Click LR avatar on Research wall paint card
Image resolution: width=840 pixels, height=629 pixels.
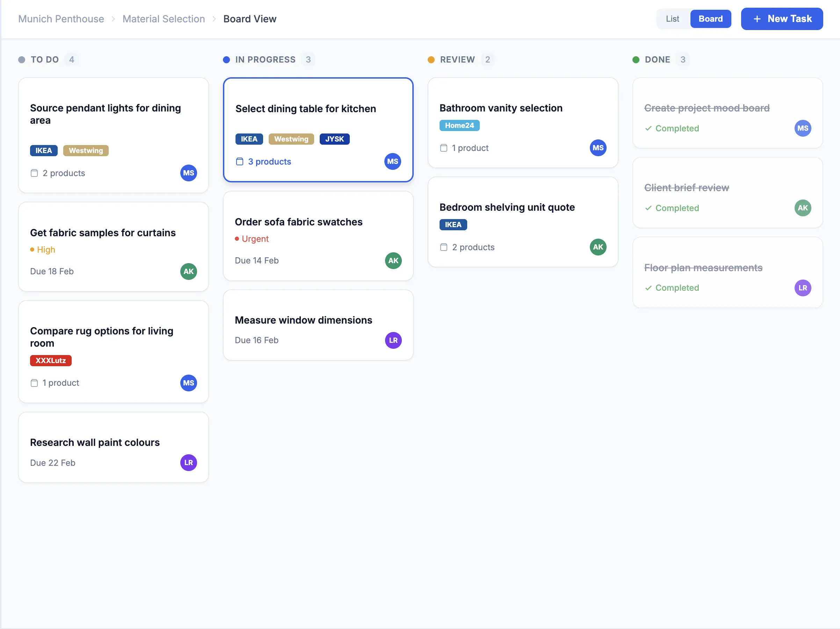point(188,463)
